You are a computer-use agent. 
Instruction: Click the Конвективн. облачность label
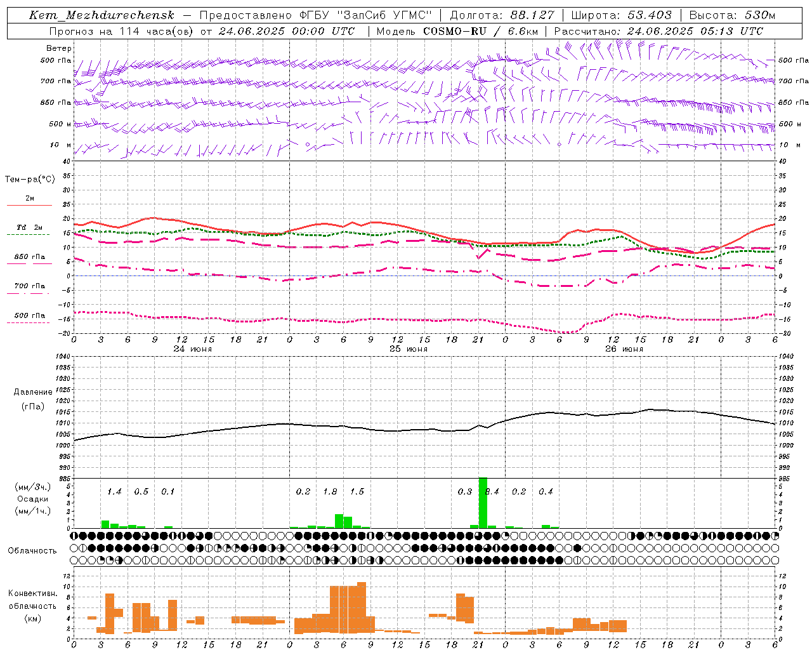(x=32, y=600)
